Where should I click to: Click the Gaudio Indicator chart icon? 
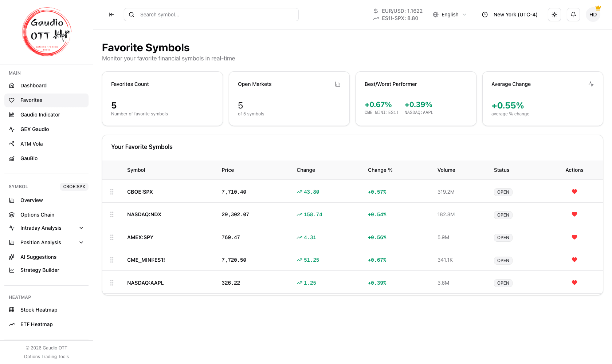click(x=12, y=115)
